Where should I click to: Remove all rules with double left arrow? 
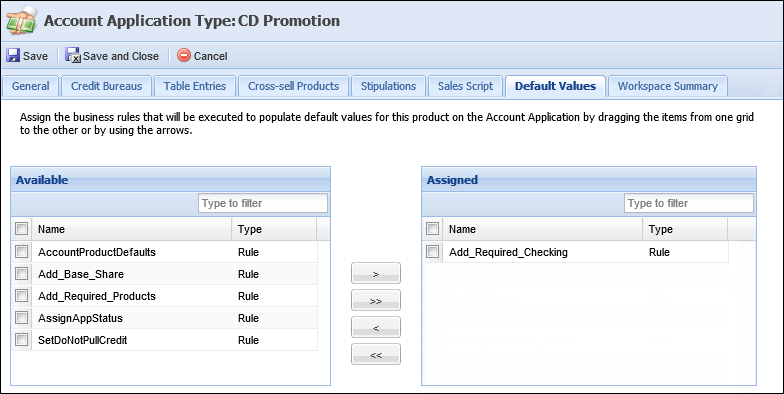[x=376, y=354]
